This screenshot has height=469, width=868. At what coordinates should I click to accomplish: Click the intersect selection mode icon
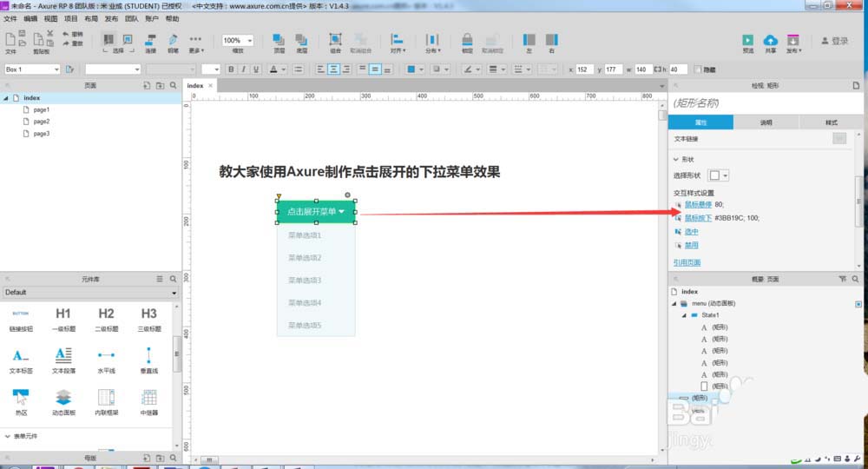[x=108, y=39]
